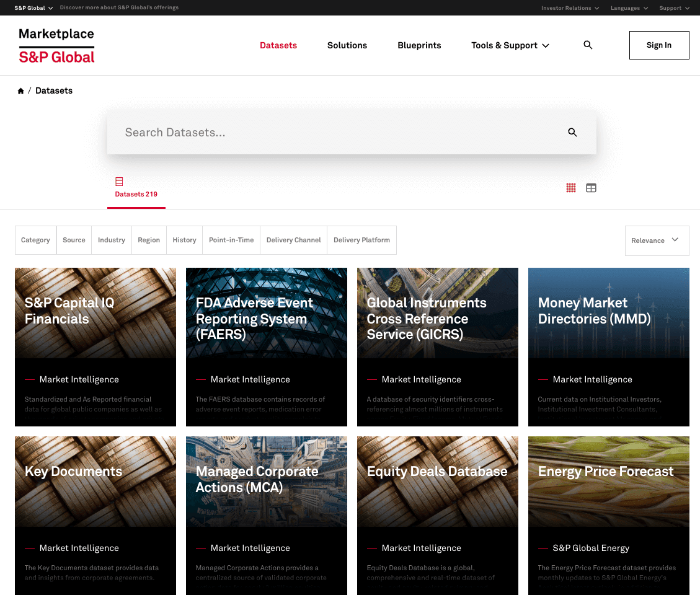
Task: Open the Blueprints section
Action: (x=419, y=45)
